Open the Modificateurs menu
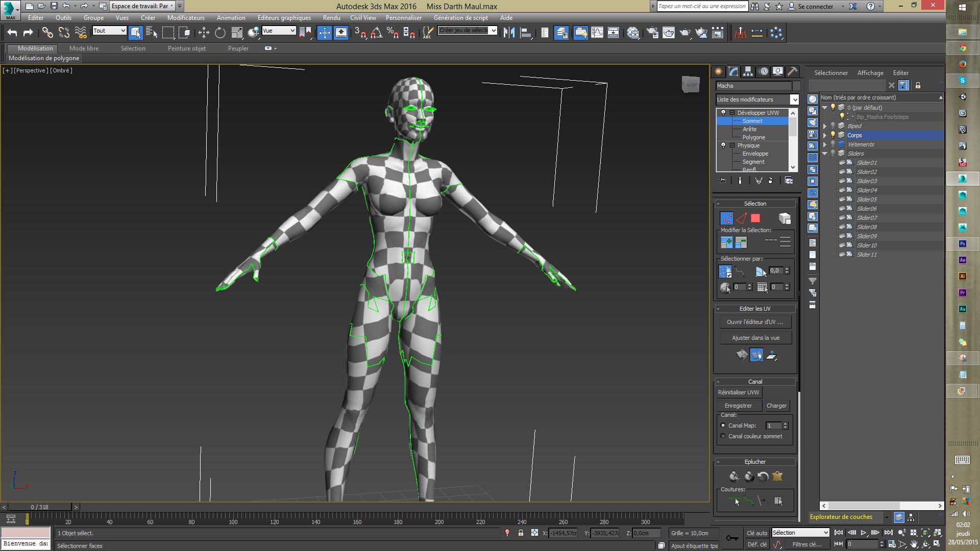 [x=186, y=17]
